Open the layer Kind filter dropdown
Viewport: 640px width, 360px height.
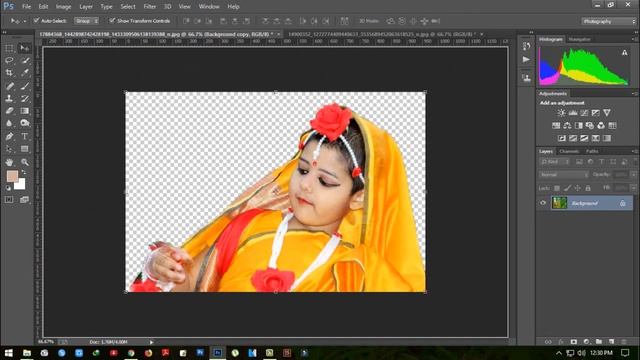pyautogui.click(x=554, y=162)
